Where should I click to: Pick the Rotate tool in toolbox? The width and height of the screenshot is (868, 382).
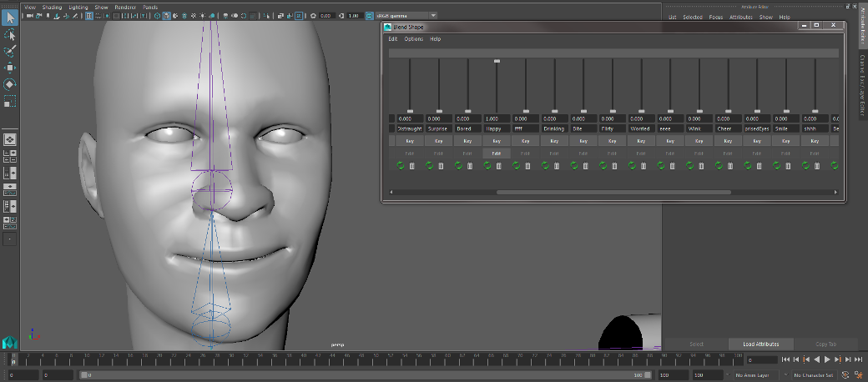coord(10,84)
